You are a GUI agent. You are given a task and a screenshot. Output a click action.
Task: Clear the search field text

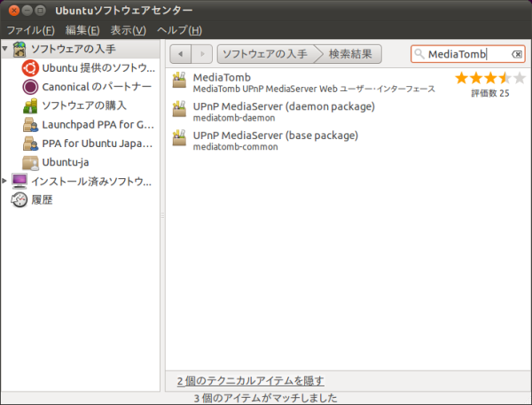pos(517,54)
